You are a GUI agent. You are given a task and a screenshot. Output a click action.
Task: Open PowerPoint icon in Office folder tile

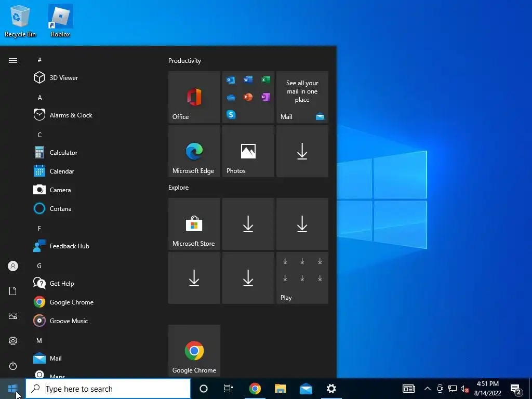click(x=248, y=97)
